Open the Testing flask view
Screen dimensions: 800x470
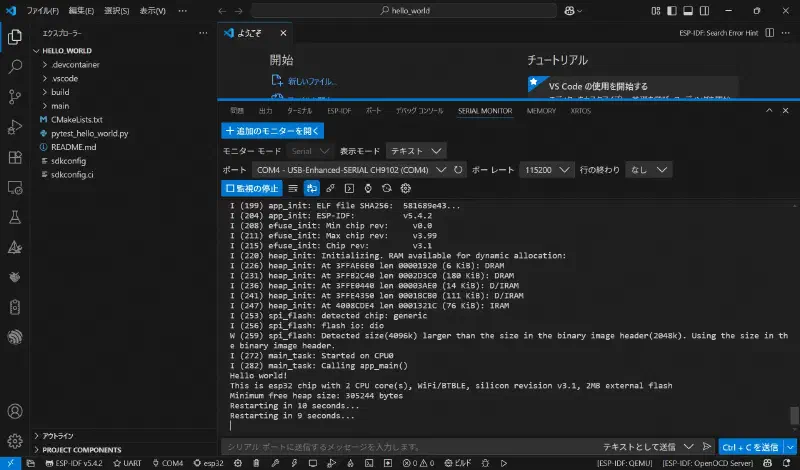[15, 217]
